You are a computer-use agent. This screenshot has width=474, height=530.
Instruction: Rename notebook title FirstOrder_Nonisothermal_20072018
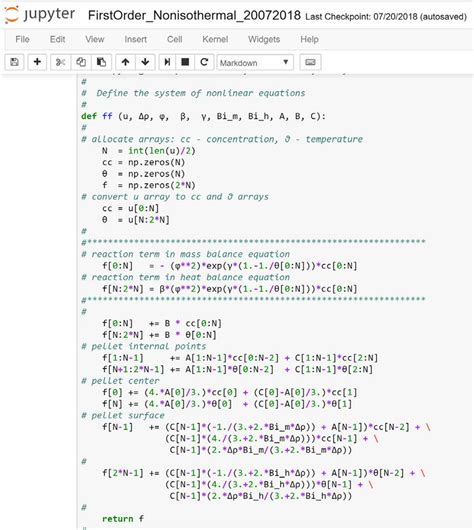pyautogui.click(x=194, y=16)
